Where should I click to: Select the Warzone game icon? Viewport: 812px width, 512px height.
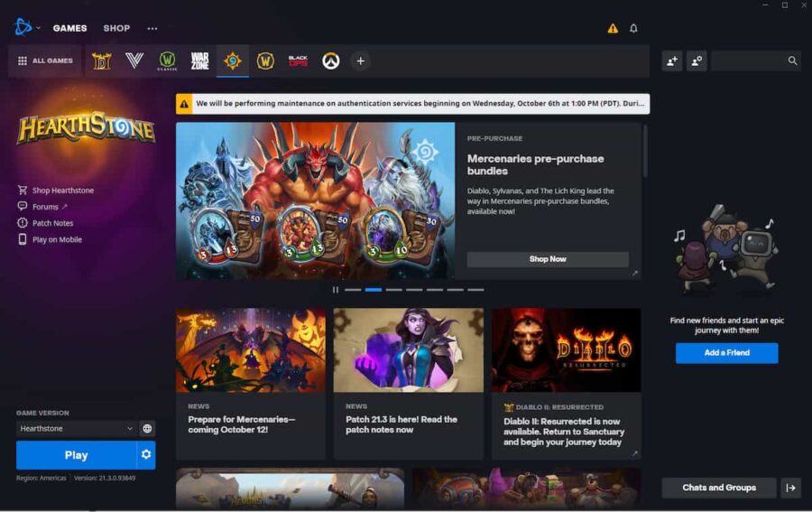click(200, 61)
